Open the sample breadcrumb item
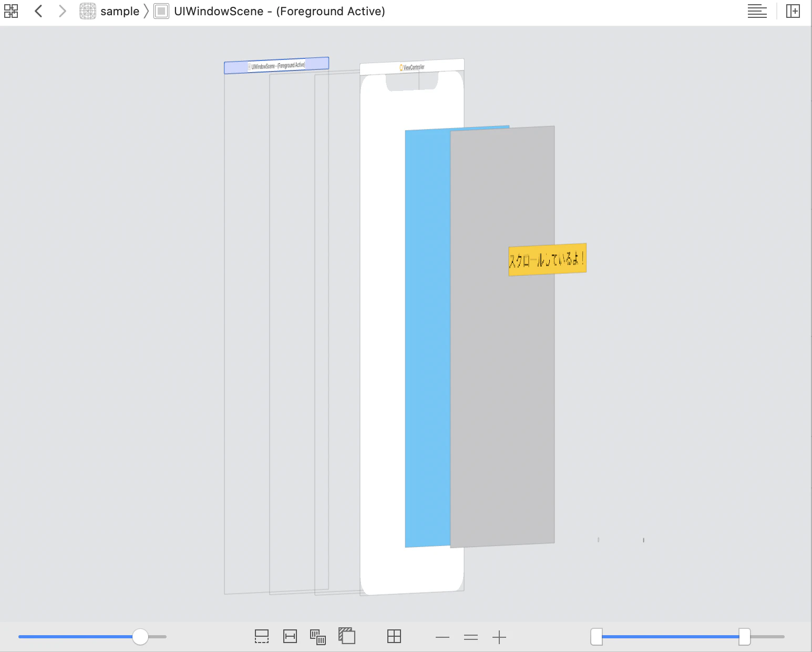The height and width of the screenshot is (652, 812). 110,11
